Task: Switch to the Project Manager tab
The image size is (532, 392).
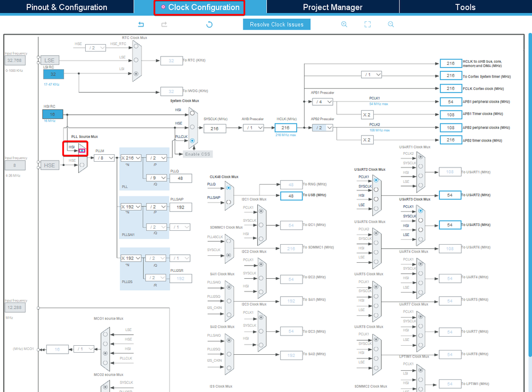Action: tap(332, 7)
